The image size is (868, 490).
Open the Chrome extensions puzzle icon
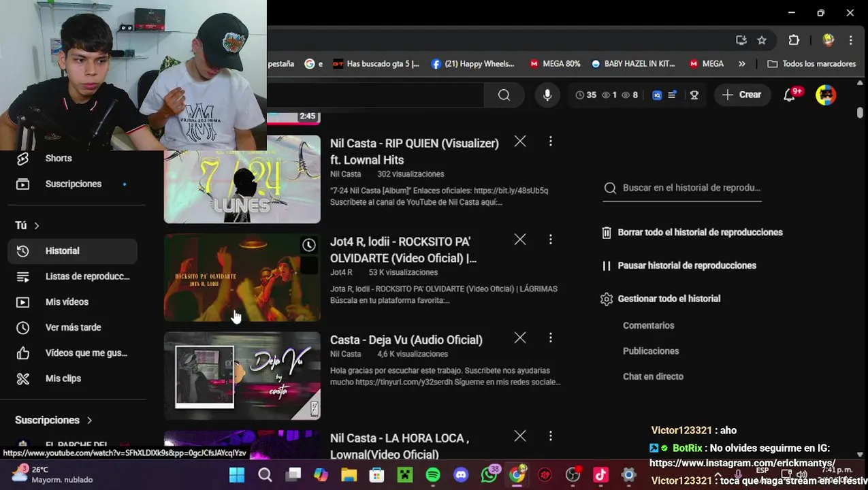tap(794, 40)
